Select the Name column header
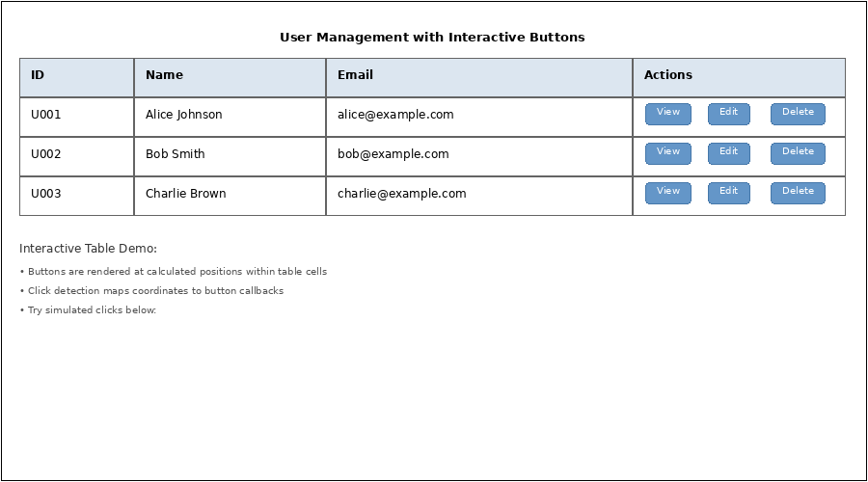868x482 pixels. (x=230, y=76)
